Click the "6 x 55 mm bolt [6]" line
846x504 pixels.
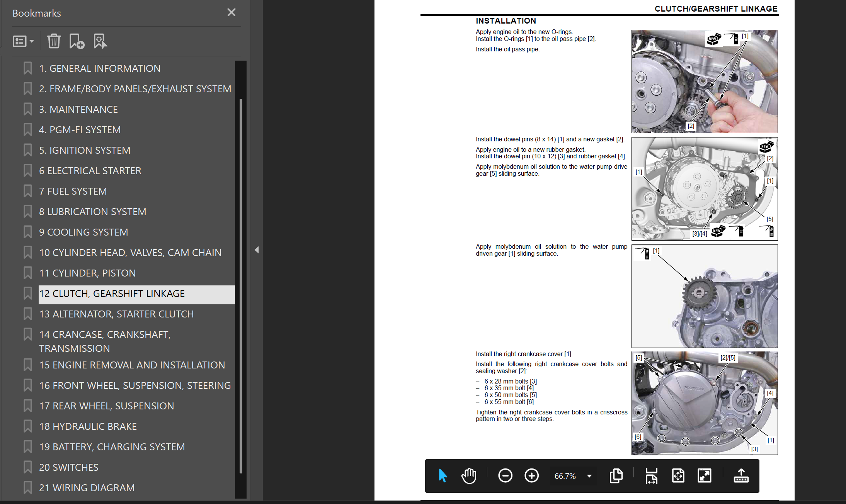tap(509, 402)
